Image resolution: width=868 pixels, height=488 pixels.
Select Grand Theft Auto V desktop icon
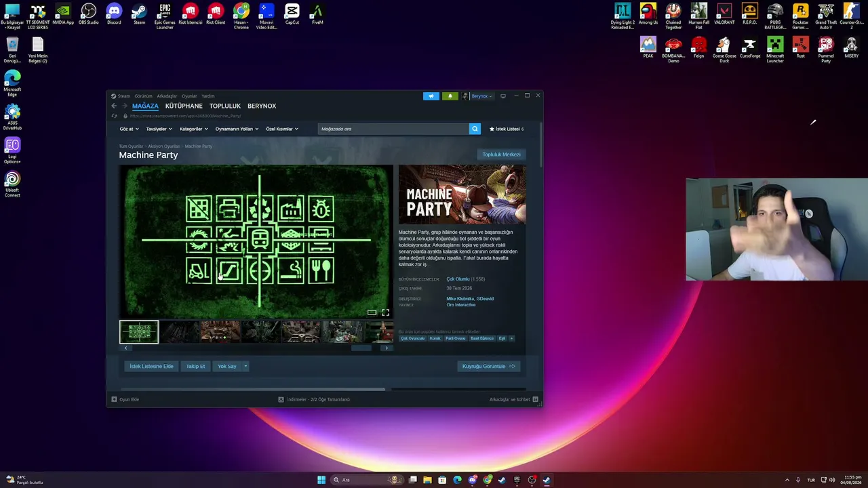[x=826, y=16]
